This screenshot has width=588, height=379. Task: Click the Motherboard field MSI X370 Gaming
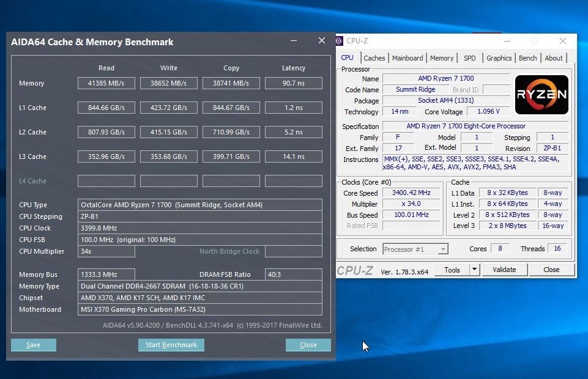point(200,309)
